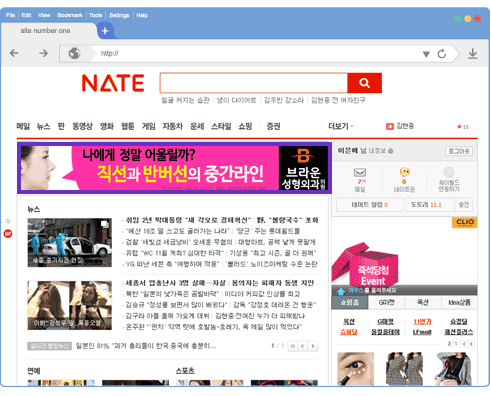Click next arrow in shopping pager
The image size is (491, 396).
[471, 344]
